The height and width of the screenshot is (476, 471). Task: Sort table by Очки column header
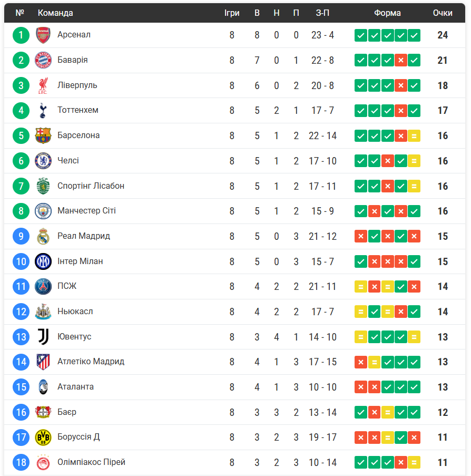[443, 13]
